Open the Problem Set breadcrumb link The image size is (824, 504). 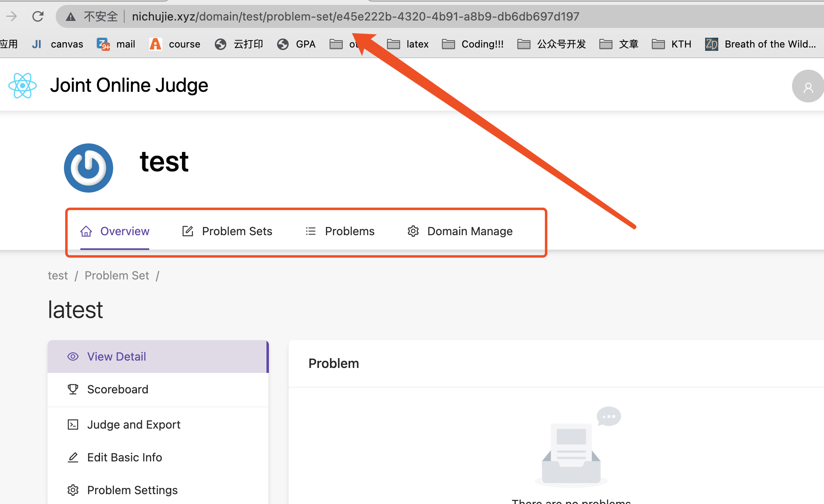pyautogui.click(x=116, y=275)
